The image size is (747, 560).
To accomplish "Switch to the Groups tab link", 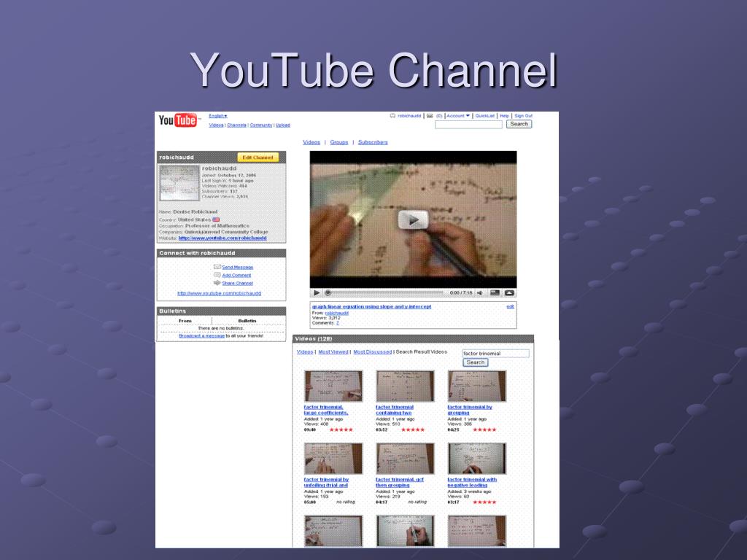I will pos(339,142).
